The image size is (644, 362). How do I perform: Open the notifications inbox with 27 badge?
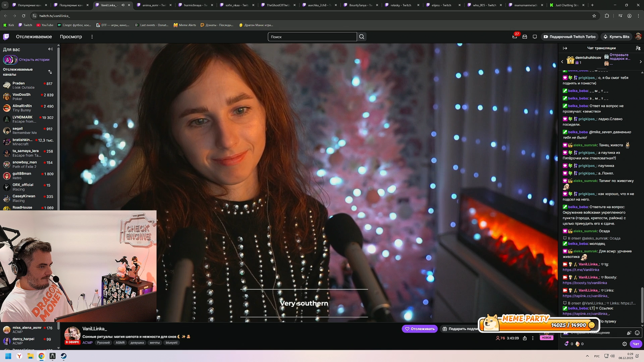(x=515, y=37)
